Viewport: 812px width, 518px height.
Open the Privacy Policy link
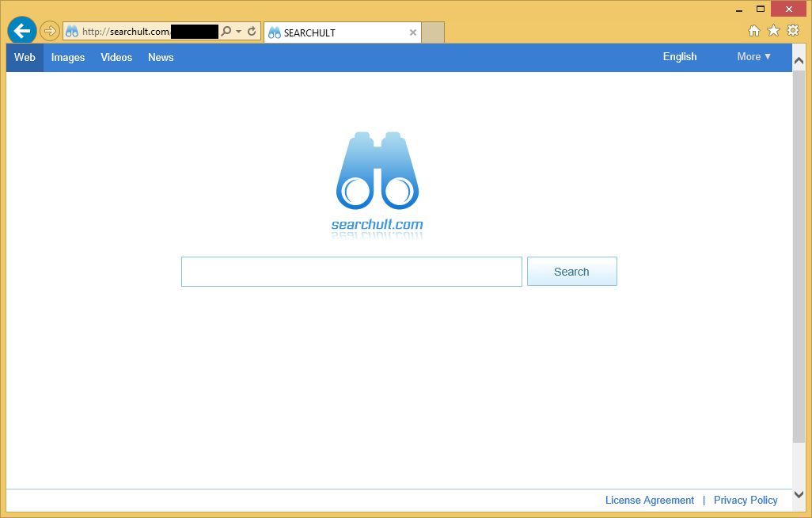pyautogui.click(x=746, y=501)
